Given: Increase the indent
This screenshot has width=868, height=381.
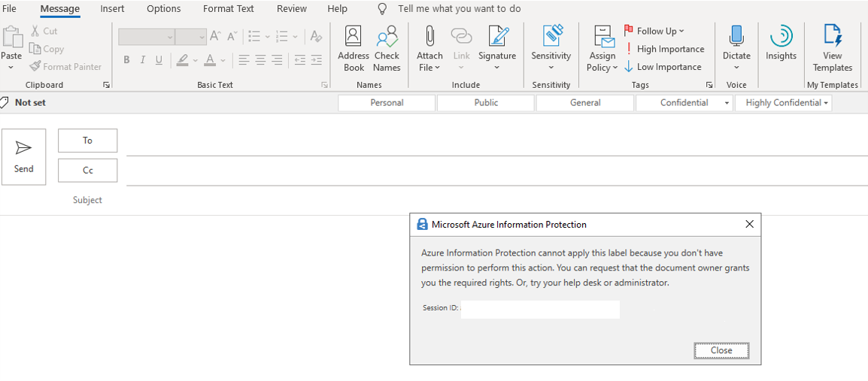Looking at the screenshot, I should 316,59.
